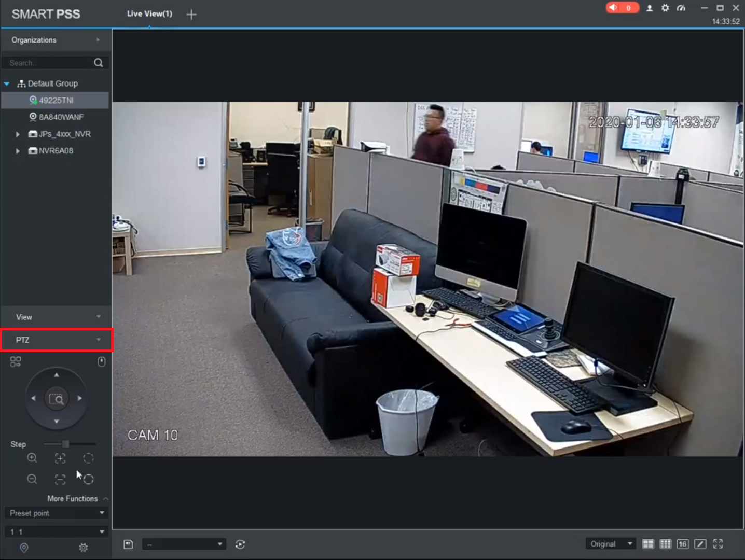Enter full screen mode
This screenshot has height=560, width=745.
click(718, 544)
